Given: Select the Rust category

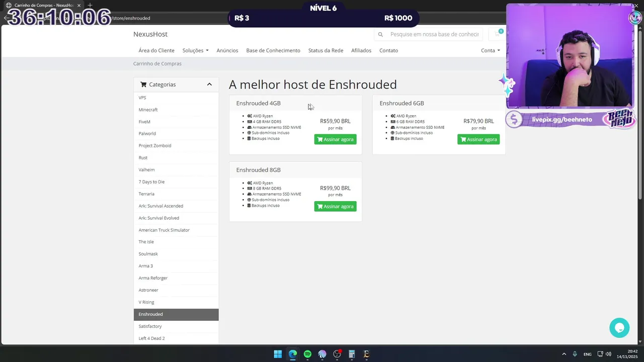Looking at the screenshot, I should pyautogui.click(x=176, y=158).
